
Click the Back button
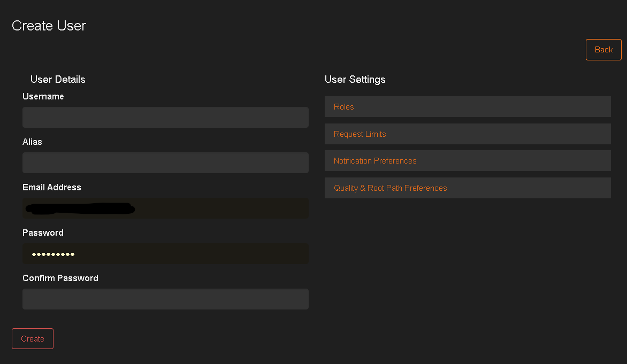603,50
